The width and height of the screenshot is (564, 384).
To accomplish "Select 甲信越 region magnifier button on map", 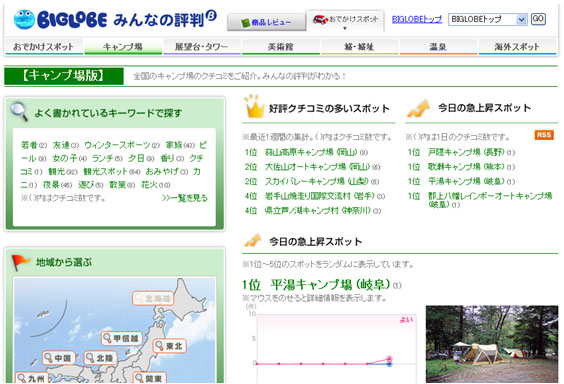I will [x=122, y=338].
